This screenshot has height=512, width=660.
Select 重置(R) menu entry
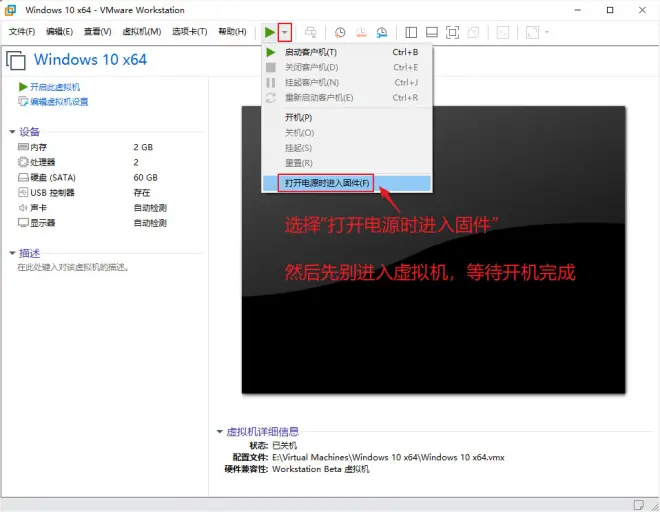(x=347, y=163)
